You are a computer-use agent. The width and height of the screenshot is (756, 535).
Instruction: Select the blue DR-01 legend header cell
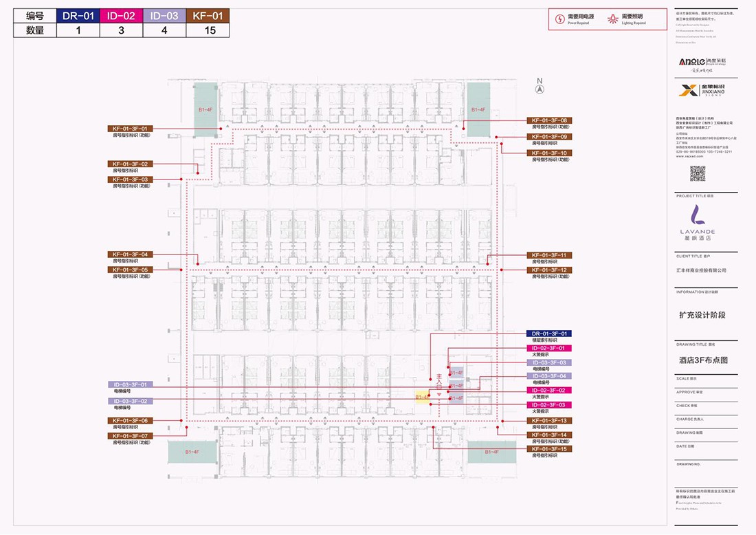pyautogui.click(x=78, y=16)
